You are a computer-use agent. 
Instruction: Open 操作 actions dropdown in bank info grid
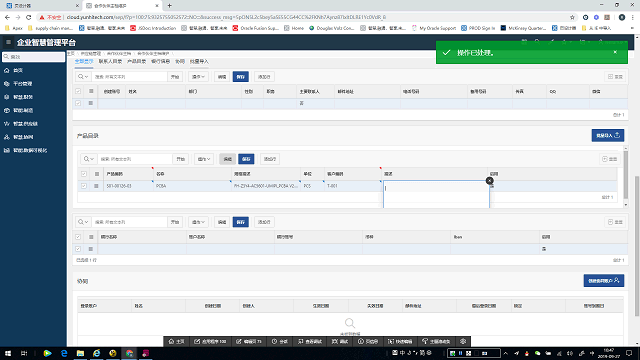click(x=198, y=222)
